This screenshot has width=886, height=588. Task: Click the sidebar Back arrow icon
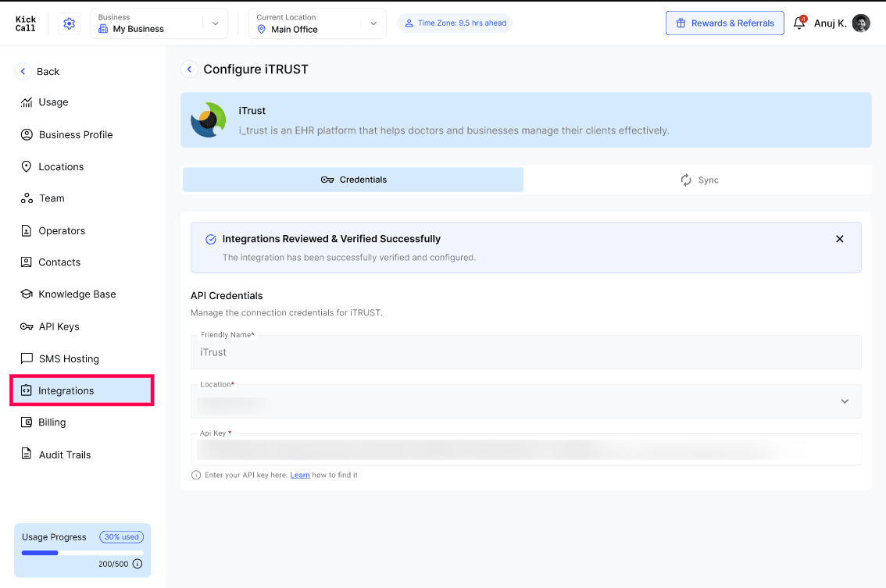[x=23, y=71]
